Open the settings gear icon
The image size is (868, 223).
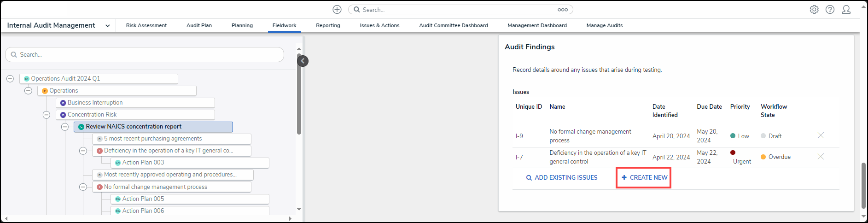pos(814,10)
